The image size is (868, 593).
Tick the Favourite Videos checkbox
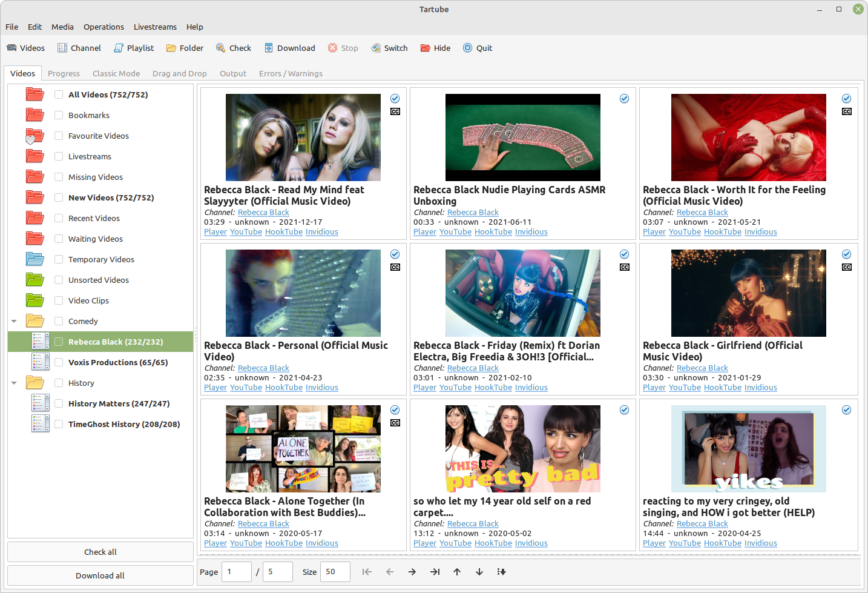click(59, 136)
